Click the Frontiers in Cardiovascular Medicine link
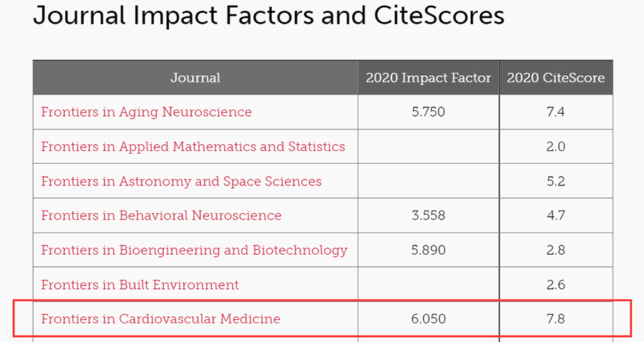This screenshot has width=644, height=342. pyautogui.click(x=160, y=319)
